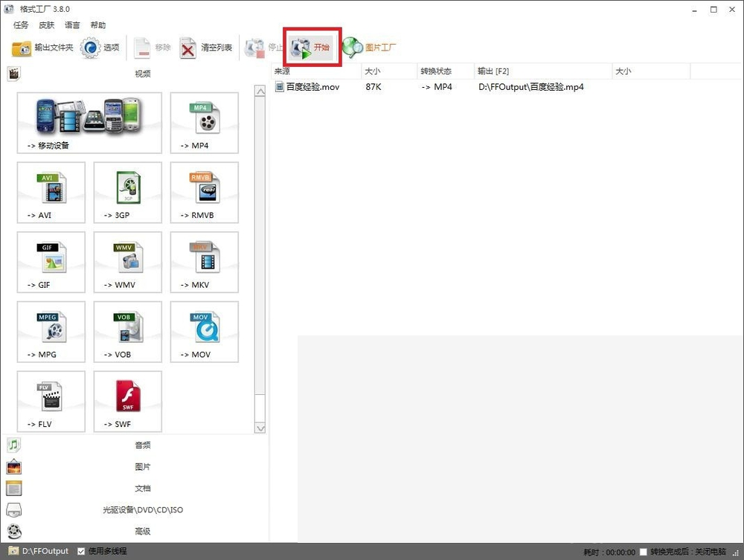
Task: Toggle the 使用多线程 multithread checkbox
Action: point(81,551)
